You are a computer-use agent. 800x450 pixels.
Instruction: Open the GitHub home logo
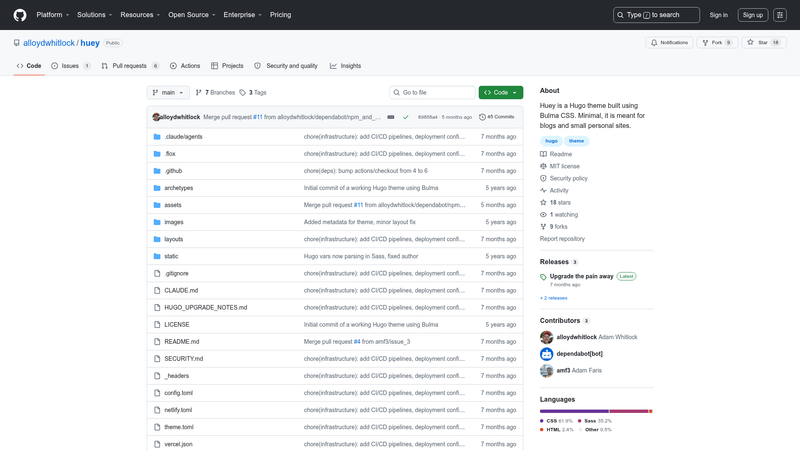coord(20,15)
